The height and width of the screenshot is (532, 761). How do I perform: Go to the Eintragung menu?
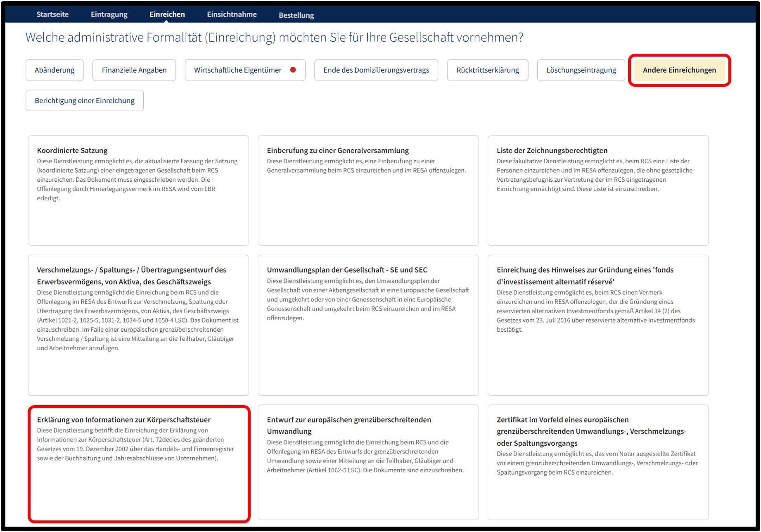tap(109, 14)
